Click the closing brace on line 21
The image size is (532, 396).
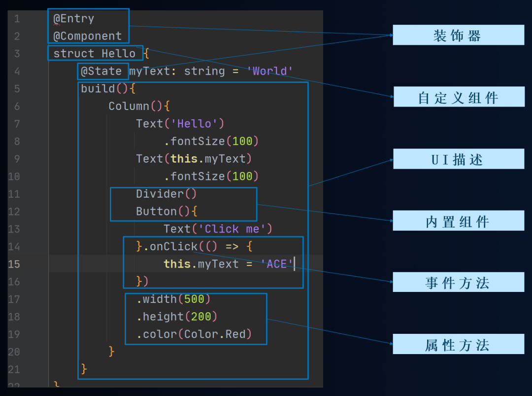[84, 369]
